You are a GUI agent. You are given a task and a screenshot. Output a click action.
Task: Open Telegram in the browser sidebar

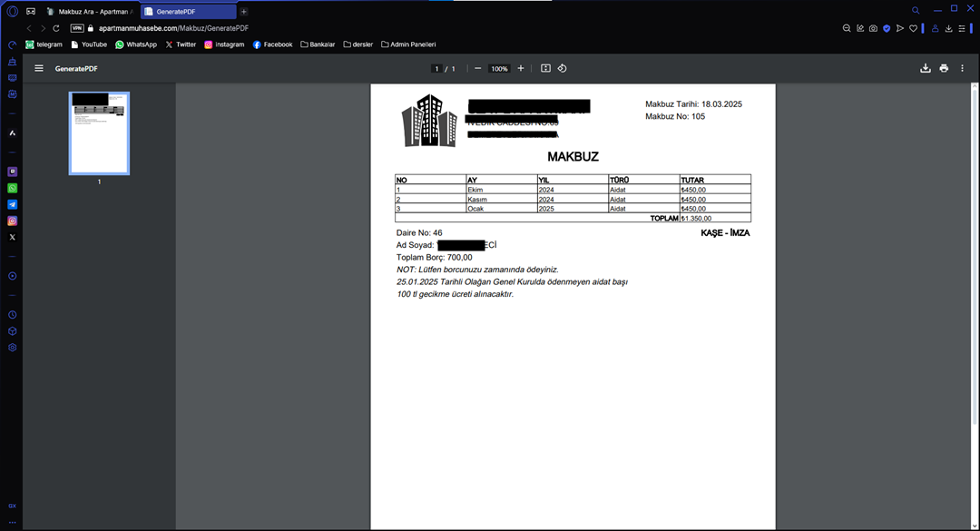click(x=13, y=204)
